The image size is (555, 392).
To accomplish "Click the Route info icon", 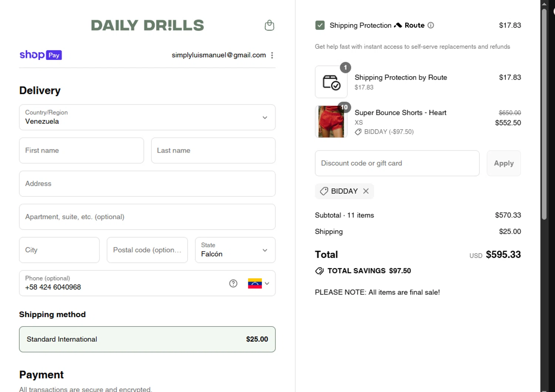I will click(431, 25).
